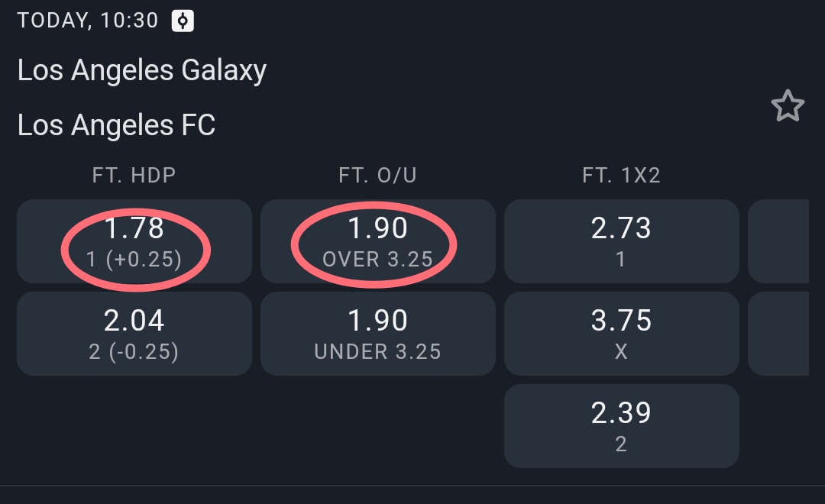Click the "1 (+0.25)" handicap label
Image resolution: width=825 pixels, height=504 pixels.
coord(134,260)
